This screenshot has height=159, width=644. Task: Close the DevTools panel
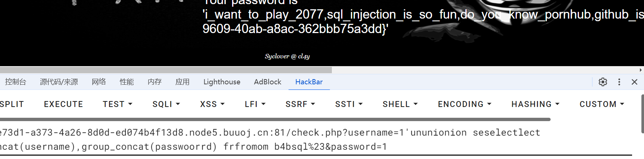634,82
